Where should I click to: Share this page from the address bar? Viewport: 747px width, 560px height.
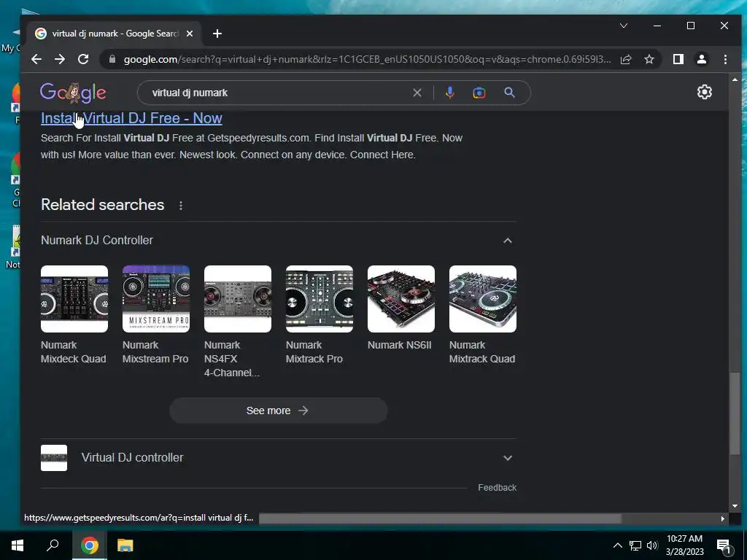click(x=626, y=59)
